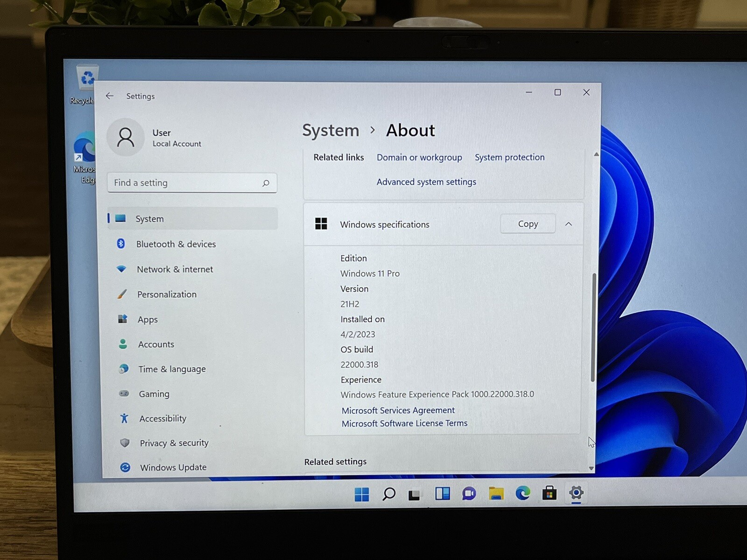This screenshot has width=747, height=560.
Task: Click the search magnifier in Find a setting
Action: tap(266, 183)
